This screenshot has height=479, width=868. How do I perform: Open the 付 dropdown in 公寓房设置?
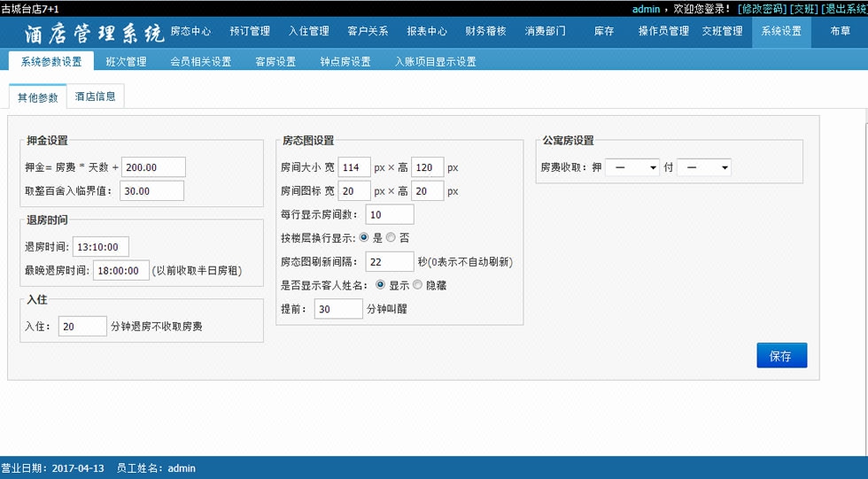pos(704,167)
